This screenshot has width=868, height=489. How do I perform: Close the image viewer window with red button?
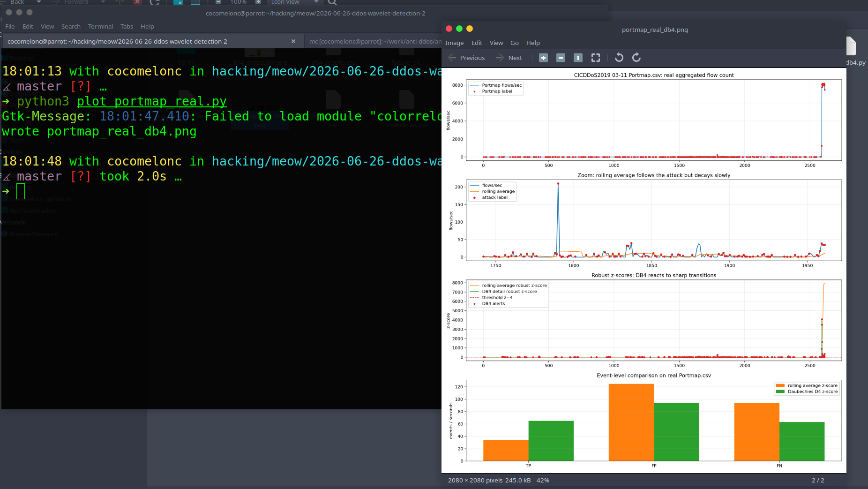pyautogui.click(x=449, y=29)
